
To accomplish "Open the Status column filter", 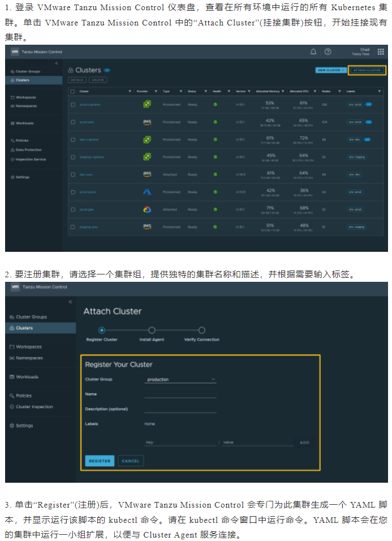I will [x=205, y=92].
